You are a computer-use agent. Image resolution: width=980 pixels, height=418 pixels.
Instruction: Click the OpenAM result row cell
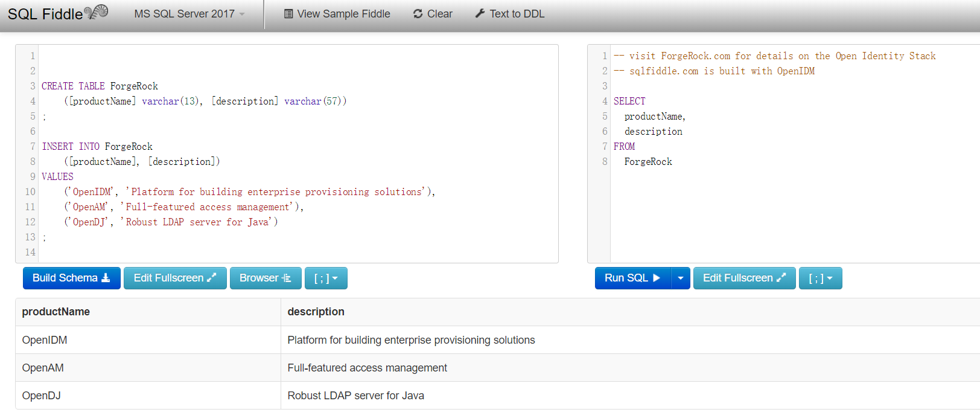[x=43, y=368]
